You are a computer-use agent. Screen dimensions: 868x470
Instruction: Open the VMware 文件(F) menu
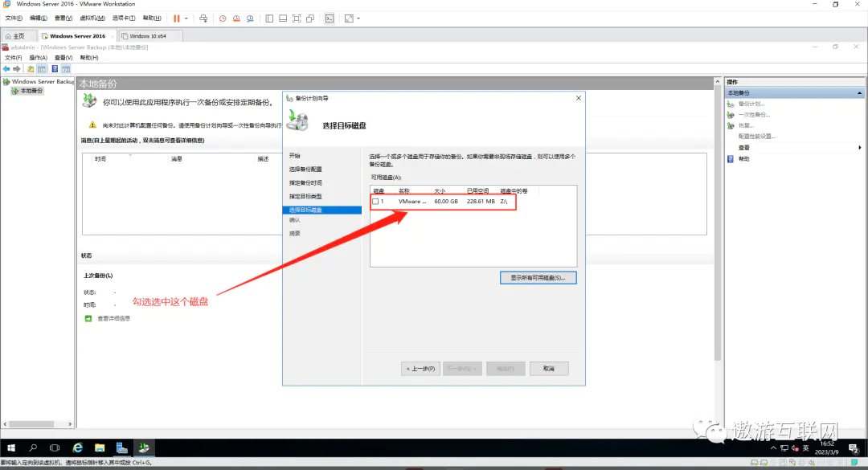pos(14,18)
